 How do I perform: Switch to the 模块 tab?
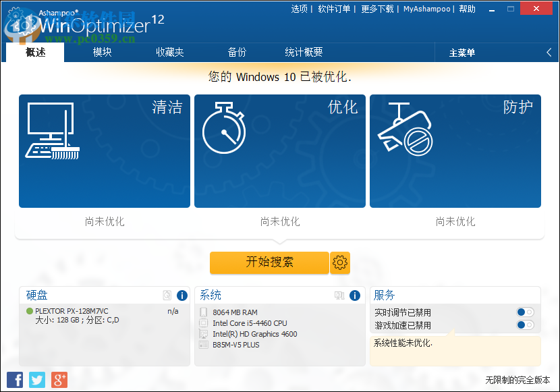tap(102, 52)
